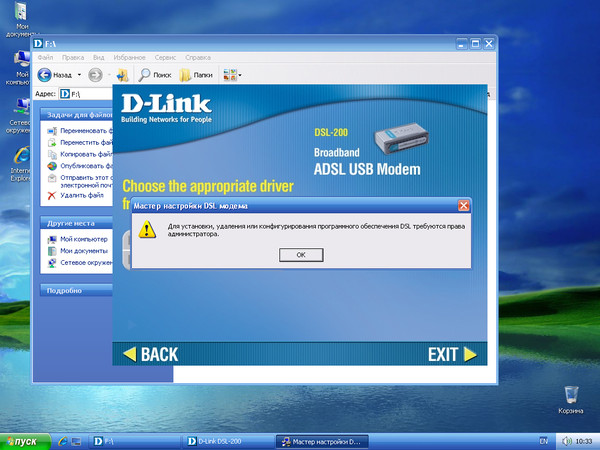Screen dimensions: 600x450
Task: Open Мой компьютер in Другие места
Action: 84,239
